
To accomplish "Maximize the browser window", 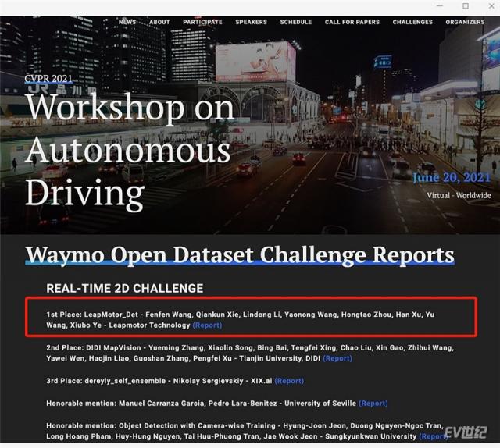I will click(466, 5).
